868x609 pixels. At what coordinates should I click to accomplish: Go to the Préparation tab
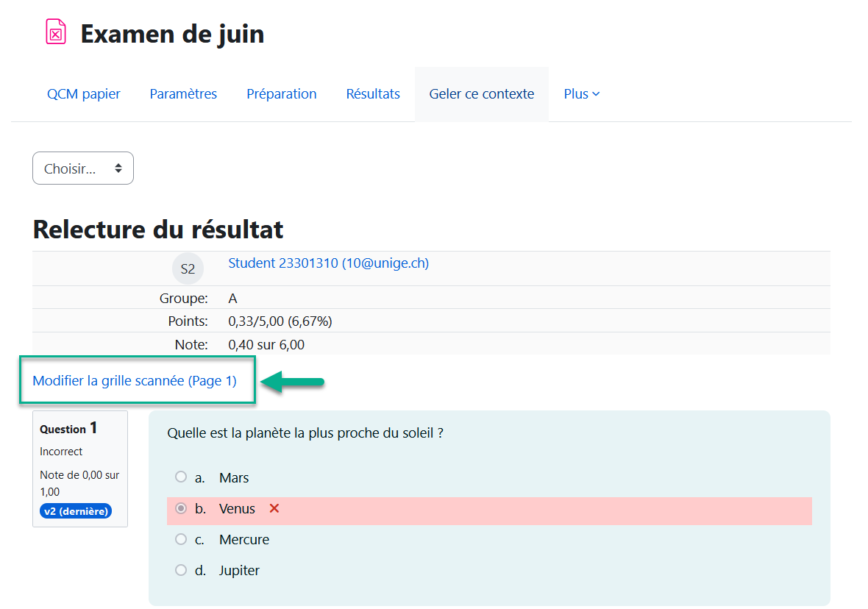pyautogui.click(x=282, y=94)
